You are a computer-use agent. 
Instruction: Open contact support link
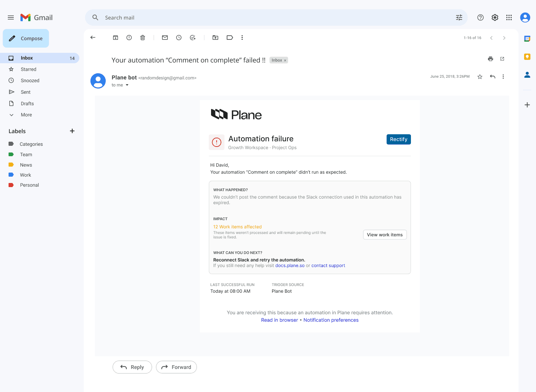click(328, 266)
